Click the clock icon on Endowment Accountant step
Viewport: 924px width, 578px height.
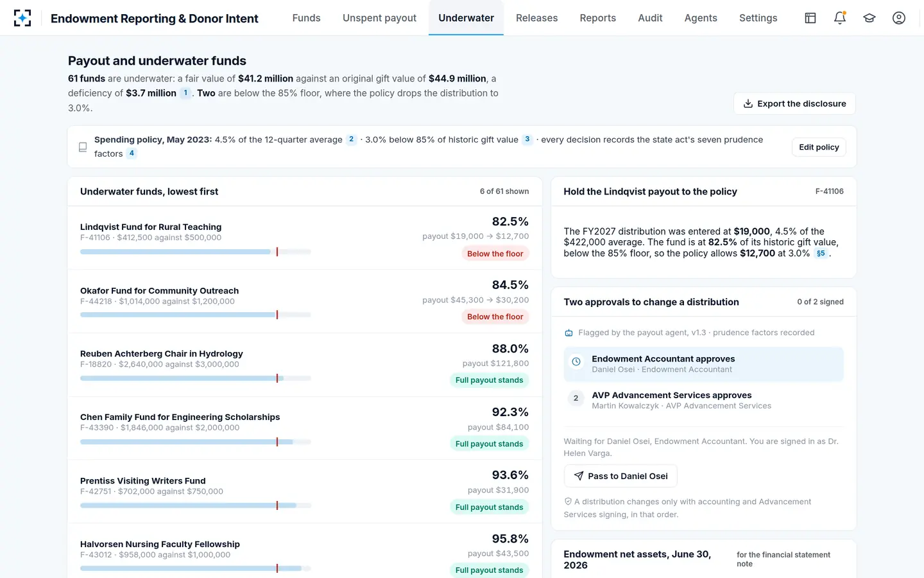[x=576, y=362]
